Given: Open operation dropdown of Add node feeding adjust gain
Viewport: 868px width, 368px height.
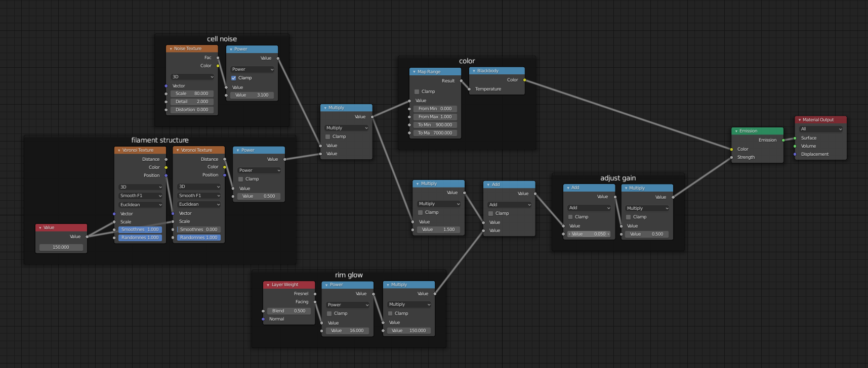Looking at the screenshot, I should (x=510, y=205).
